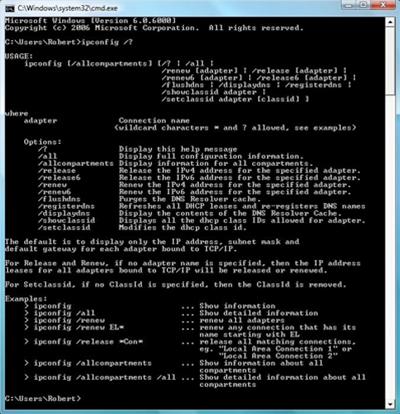Screen dimensions: 400x414
Task: Click the scrollbar up arrow
Action: click(391, 22)
